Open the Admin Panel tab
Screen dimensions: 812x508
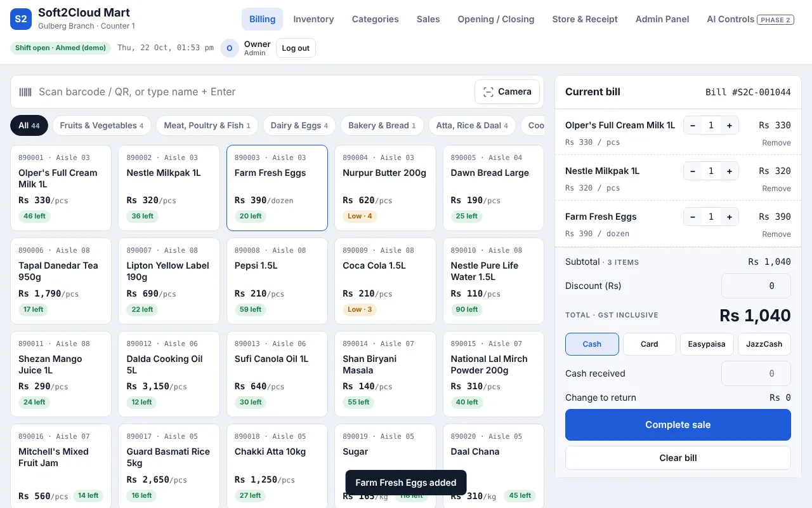[662, 19]
